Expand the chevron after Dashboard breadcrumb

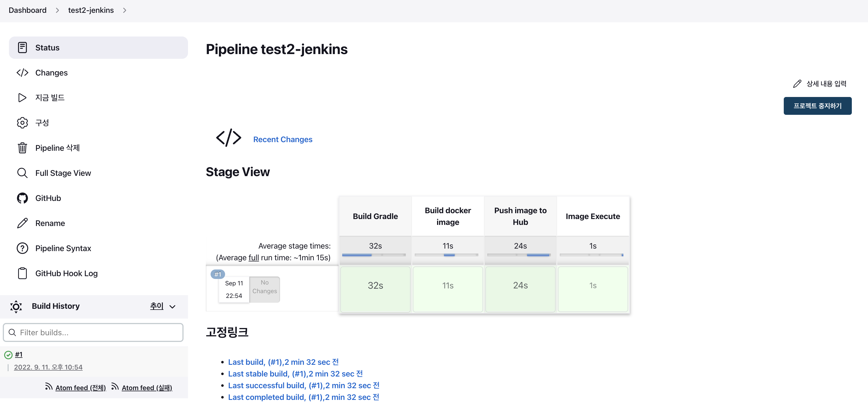tap(57, 10)
